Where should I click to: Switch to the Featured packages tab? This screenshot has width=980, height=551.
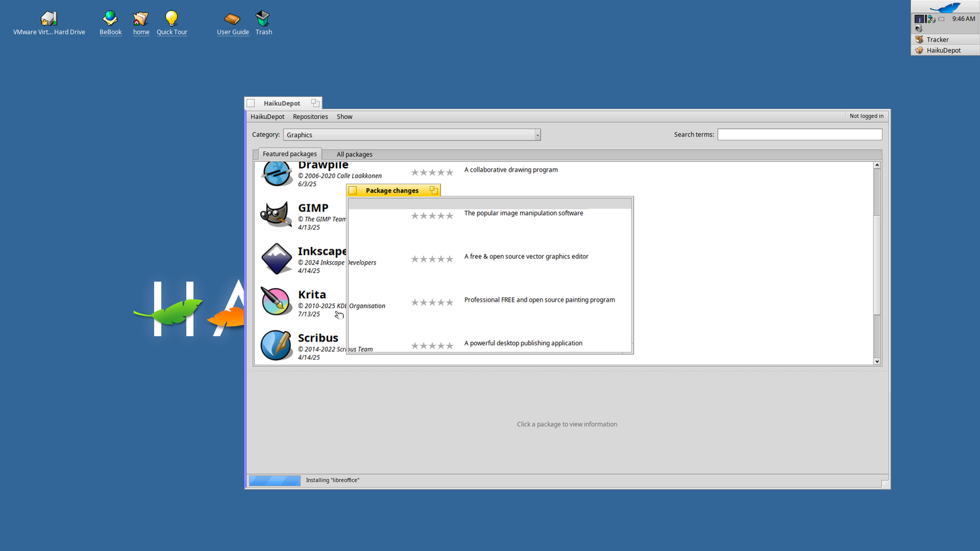pyautogui.click(x=289, y=154)
